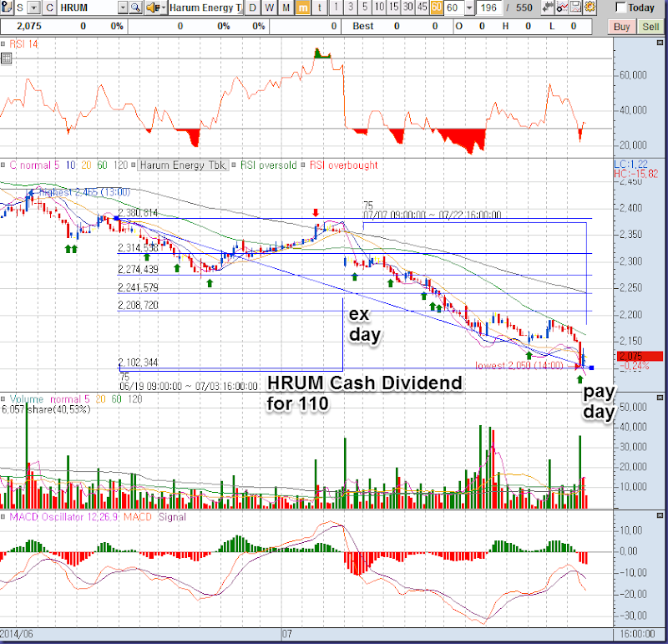Viewport: 668px width, 644px height.
Task: Toggle the 60-minute interval button
Action: (x=436, y=8)
